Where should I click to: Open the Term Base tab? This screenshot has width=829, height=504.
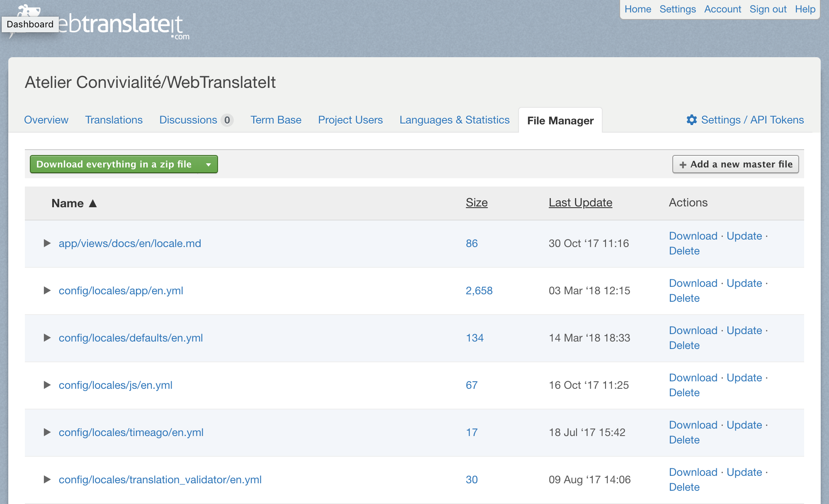point(276,120)
